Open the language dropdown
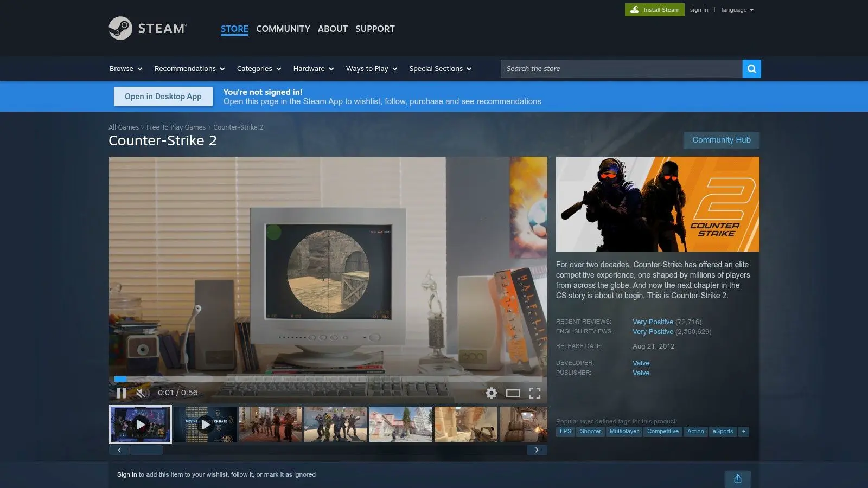The height and width of the screenshot is (488, 868). (x=737, y=10)
